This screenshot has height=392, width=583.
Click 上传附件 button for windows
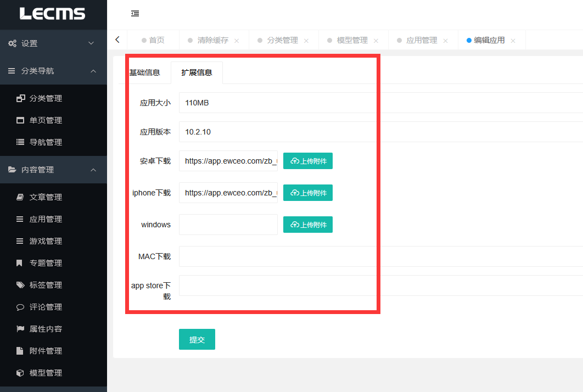click(308, 225)
